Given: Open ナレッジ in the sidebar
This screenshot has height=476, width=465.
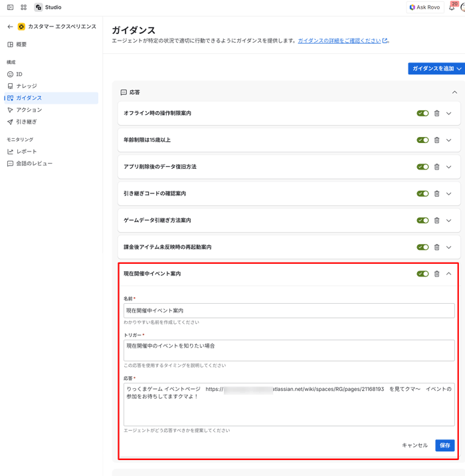Looking at the screenshot, I should (51, 86).
